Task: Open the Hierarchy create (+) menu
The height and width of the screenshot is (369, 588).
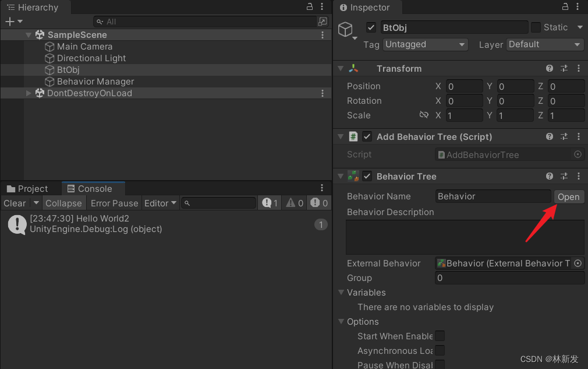Action: click(x=14, y=22)
